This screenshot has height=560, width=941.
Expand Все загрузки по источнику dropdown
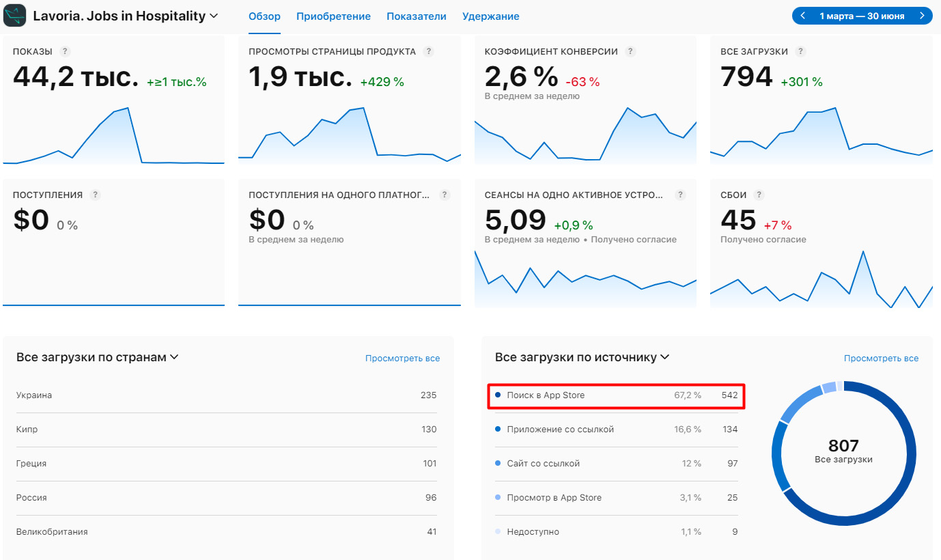pos(665,357)
